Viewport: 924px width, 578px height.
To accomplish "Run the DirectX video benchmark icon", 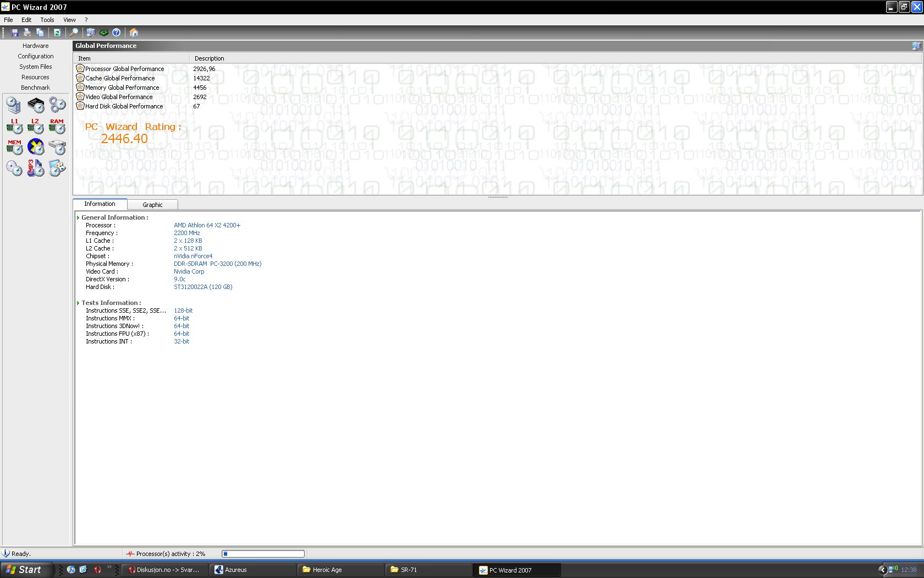I will click(x=36, y=147).
